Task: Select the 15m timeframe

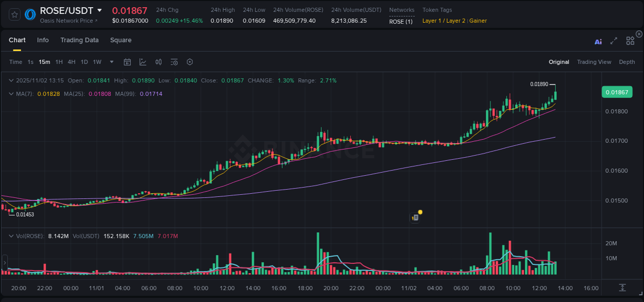Action: pos(44,62)
